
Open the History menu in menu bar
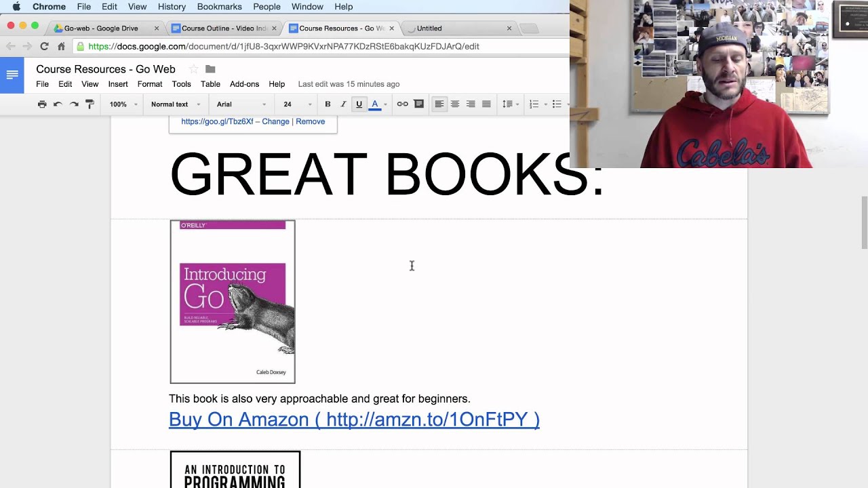tap(172, 7)
